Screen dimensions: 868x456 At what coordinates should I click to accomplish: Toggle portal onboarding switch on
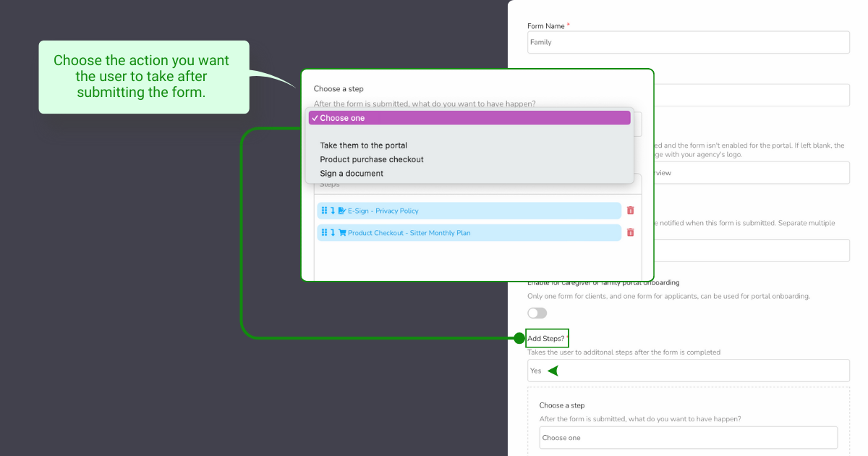(x=537, y=313)
